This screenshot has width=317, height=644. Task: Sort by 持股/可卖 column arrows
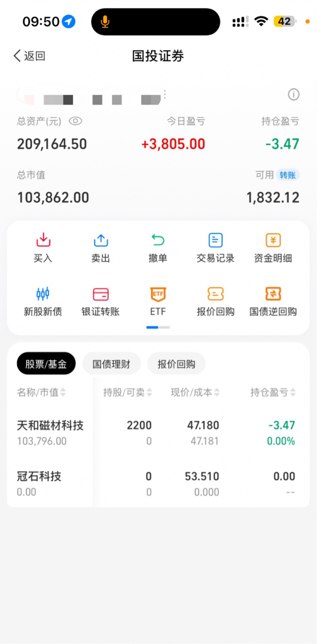pyautogui.click(x=149, y=392)
